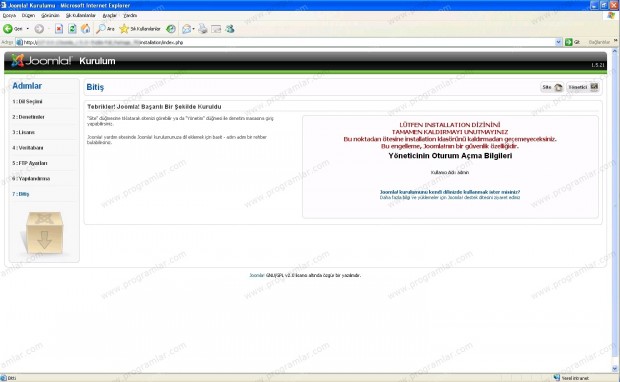Visit the Joomla support site link

(450, 197)
